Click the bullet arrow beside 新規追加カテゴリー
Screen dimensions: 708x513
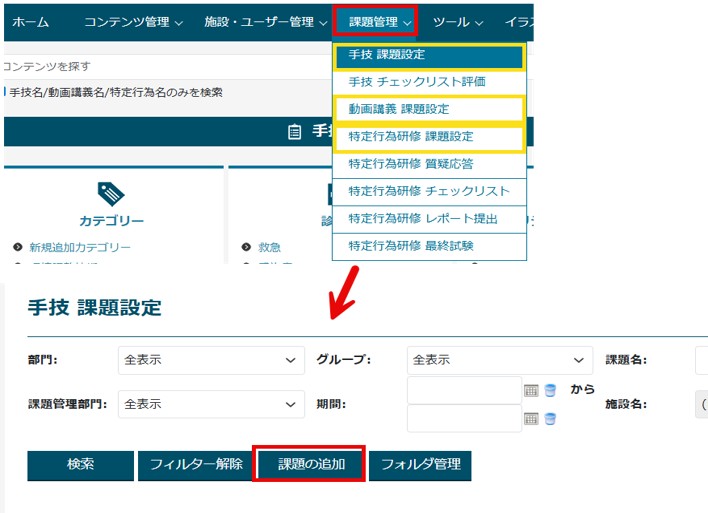click(18, 247)
